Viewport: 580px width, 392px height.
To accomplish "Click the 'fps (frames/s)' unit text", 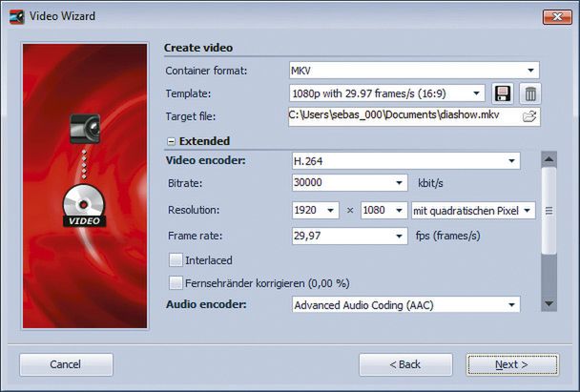I will tap(447, 236).
